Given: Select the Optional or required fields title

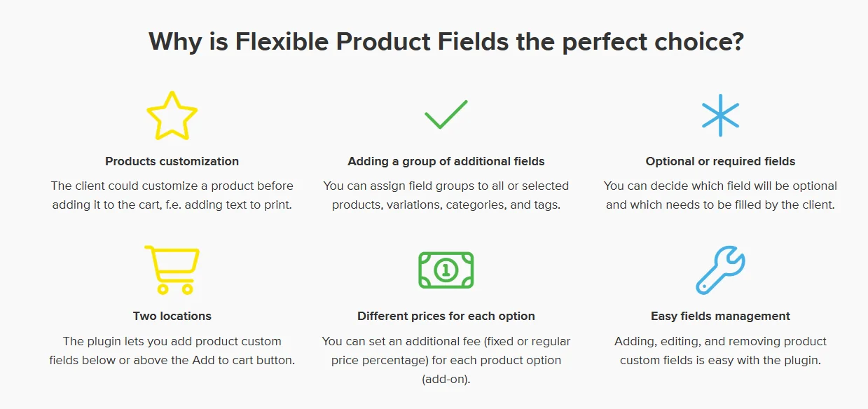Looking at the screenshot, I should pos(720,161).
